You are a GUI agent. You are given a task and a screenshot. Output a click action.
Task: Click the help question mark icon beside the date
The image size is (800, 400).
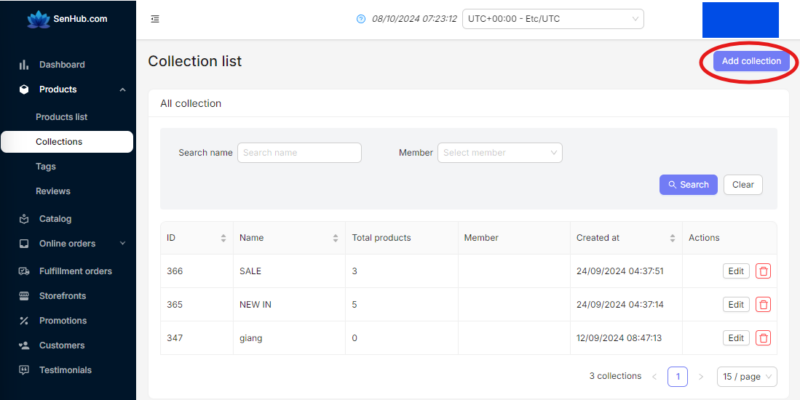click(x=361, y=19)
